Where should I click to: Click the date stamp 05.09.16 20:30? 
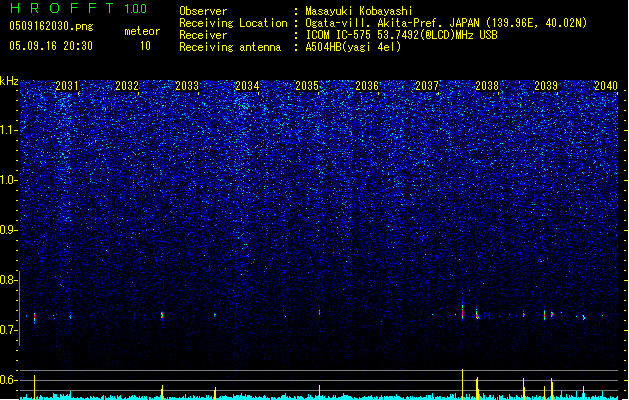click(x=51, y=46)
